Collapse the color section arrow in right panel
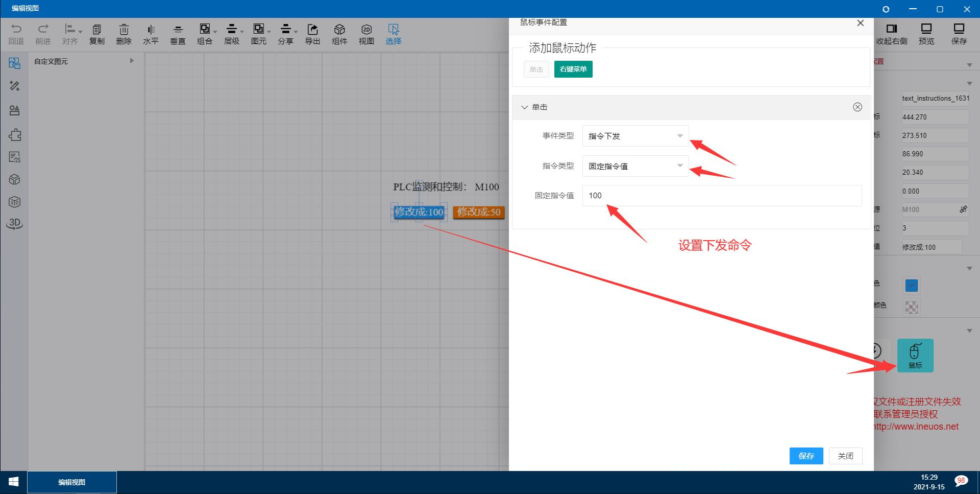The image size is (980, 494). pyautogui.click(x=969, y=268)
